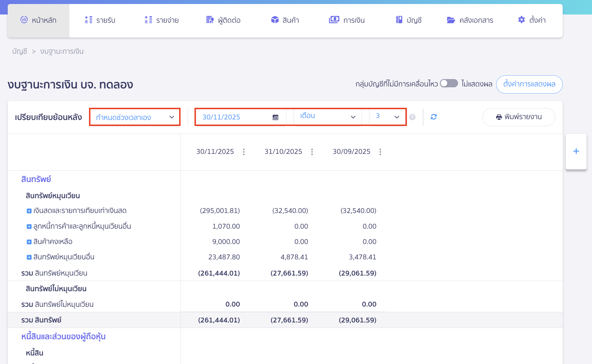Click the plus button to add column
This screenshot has height=364, width=592.
pos(576,151)
